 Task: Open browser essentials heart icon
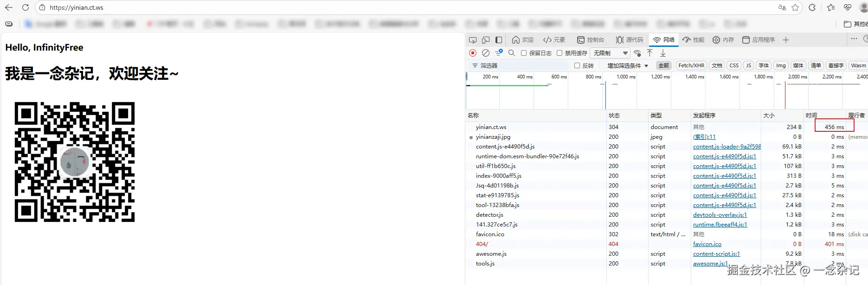(848, 7)
